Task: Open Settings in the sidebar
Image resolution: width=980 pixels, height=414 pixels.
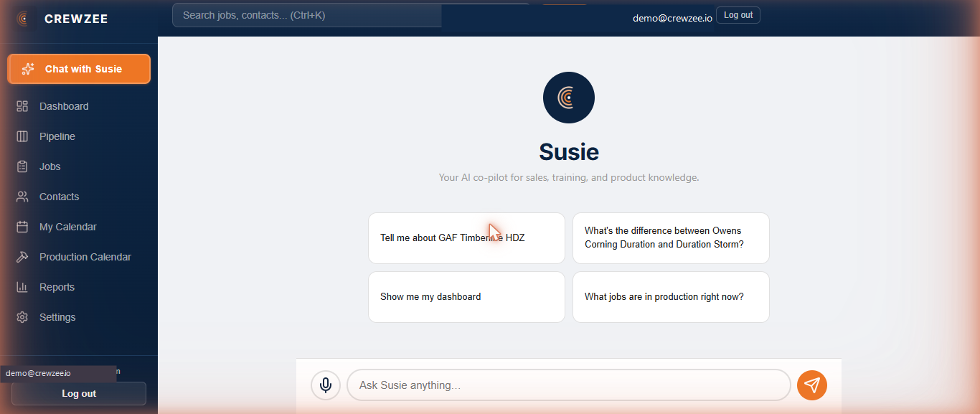Action: click(x=79, y=317)
